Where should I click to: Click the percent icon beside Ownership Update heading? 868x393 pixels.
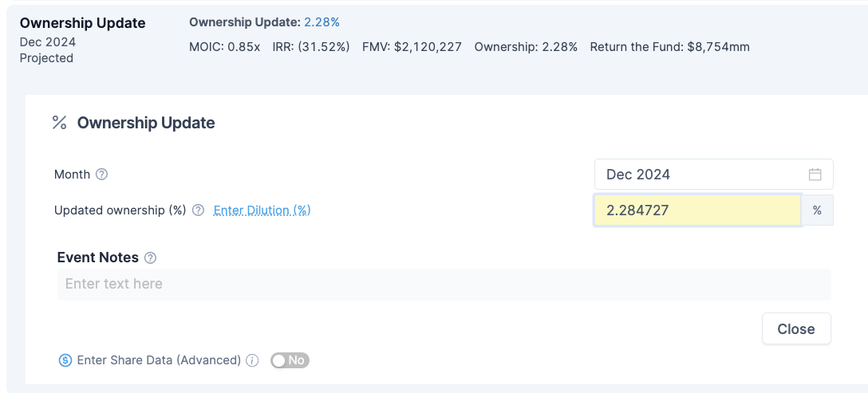[x=59, y=123]
